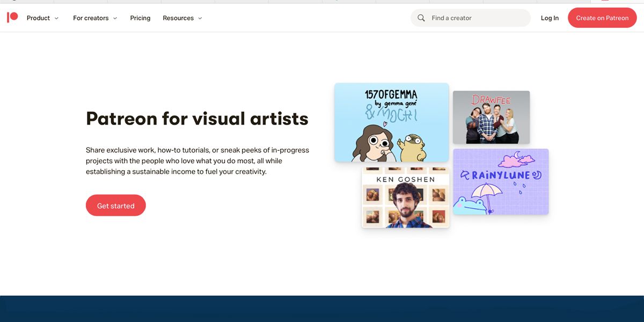Click the Create on Patreon button
Viewport: 644px width, 322px height.
coord(602,18)
